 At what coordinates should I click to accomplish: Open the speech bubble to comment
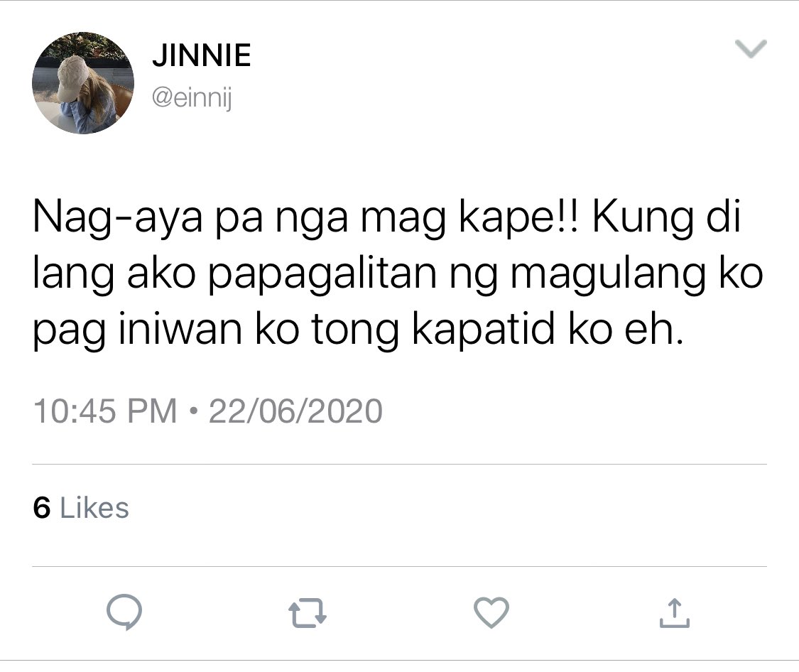[124, 612]
